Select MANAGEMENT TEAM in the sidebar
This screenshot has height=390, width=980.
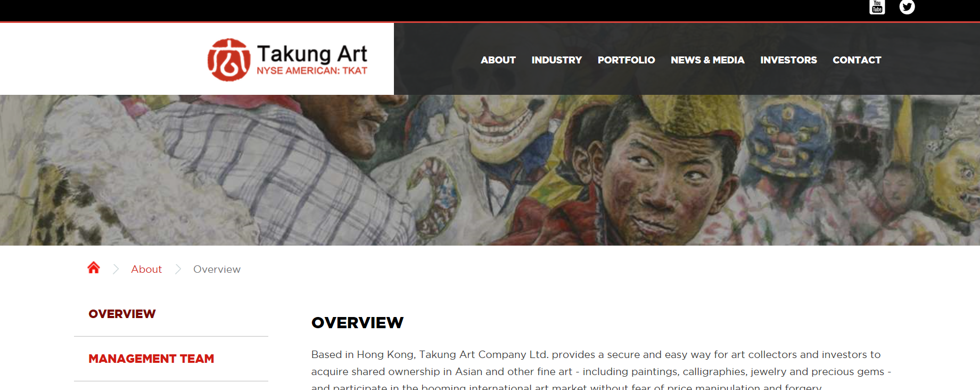[151, 359]
